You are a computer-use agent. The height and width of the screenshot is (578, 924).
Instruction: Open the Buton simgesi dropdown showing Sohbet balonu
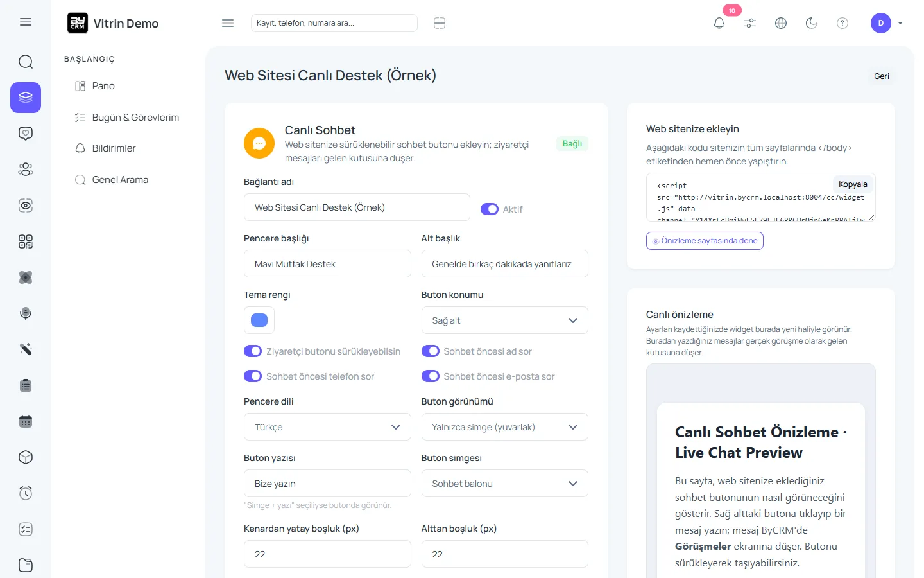505,484
